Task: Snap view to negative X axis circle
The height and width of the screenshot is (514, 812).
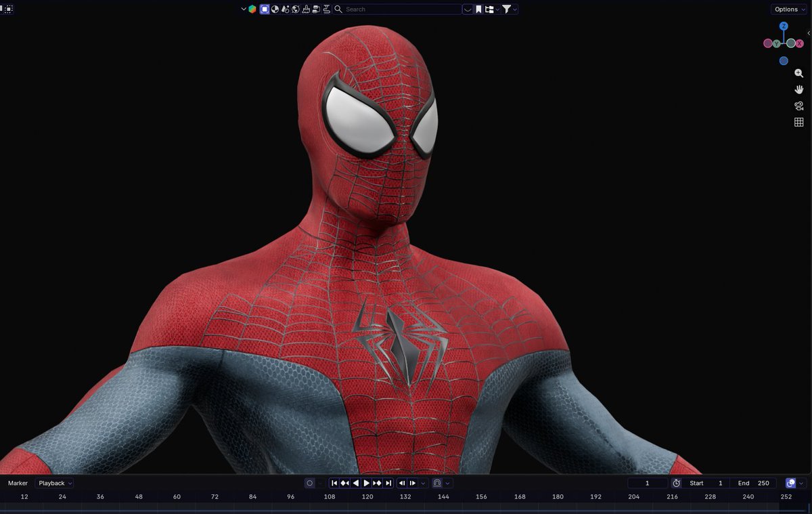Action: point(767,43)
